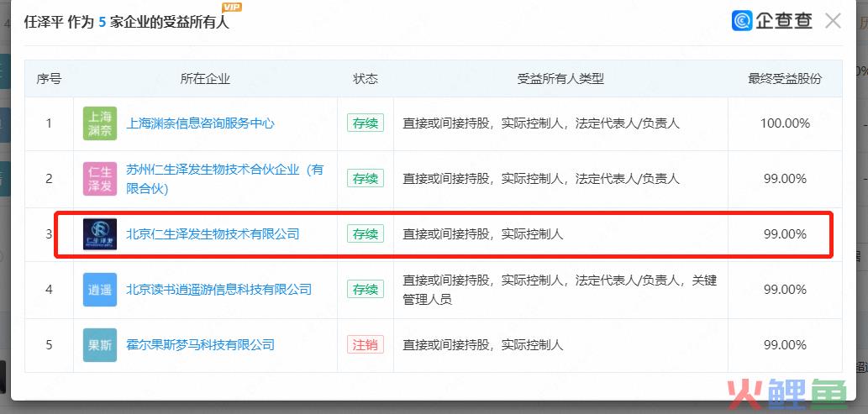Click the number 5 in the dialog title
This screenshot has height=414, width=868.
(x=102, y=22)
